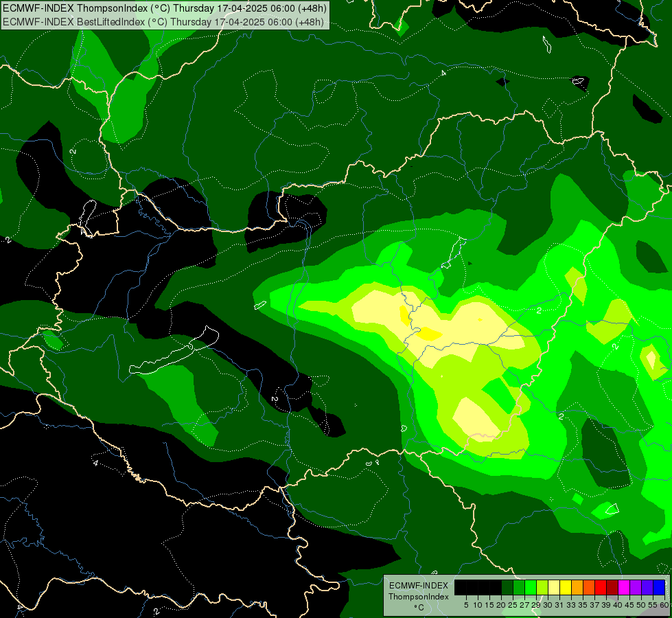Screen dimensions: 672x618
Task: Click legend tick value 50
Action: [x=641, y=605]
